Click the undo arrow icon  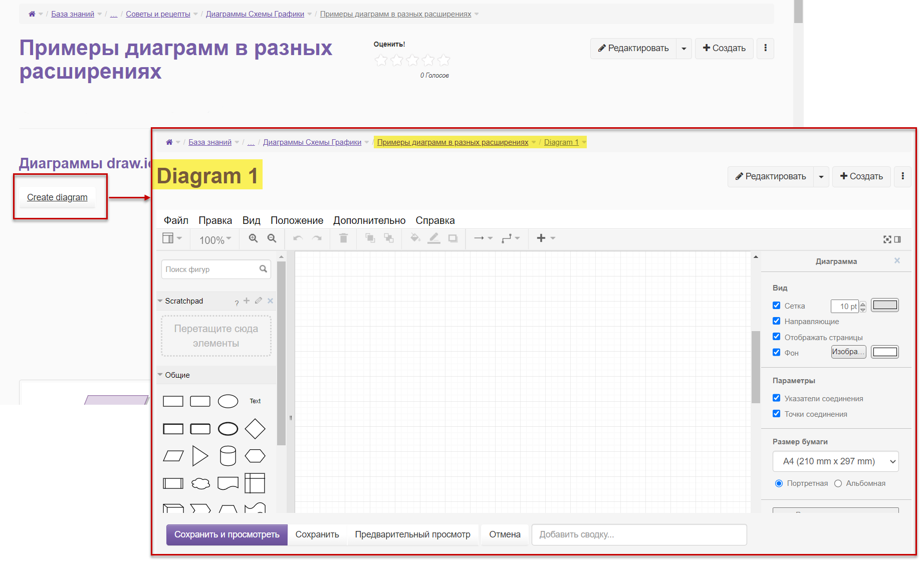[x=298, y=238]
